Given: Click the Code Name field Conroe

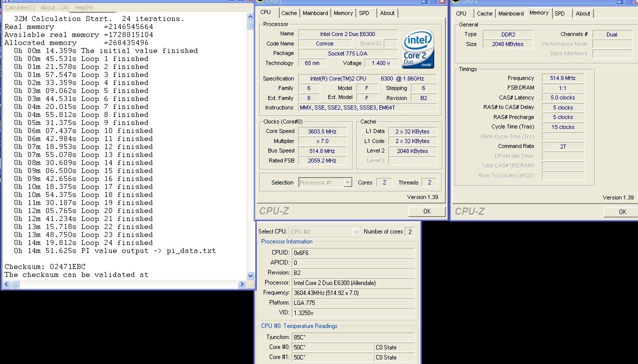Looking at the screenshot, I should click(325, 43).
